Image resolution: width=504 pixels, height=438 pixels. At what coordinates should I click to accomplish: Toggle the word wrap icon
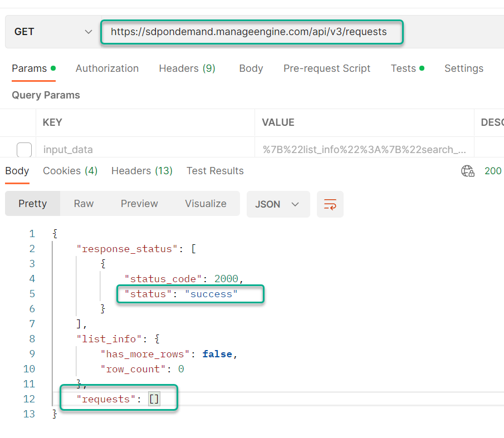(x=330, y=204)
